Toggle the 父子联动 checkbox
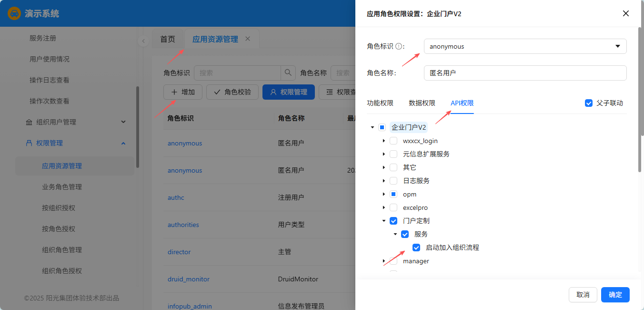 coord(589,103)
